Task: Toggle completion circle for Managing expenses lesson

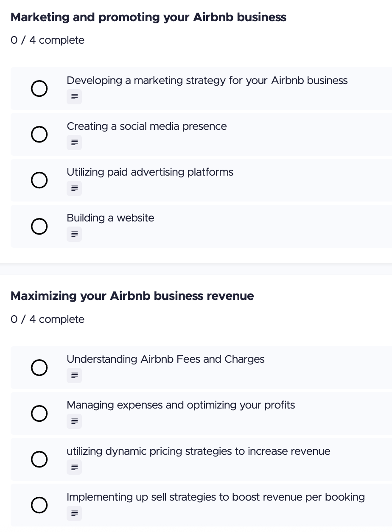Action: tap(39, 413)
